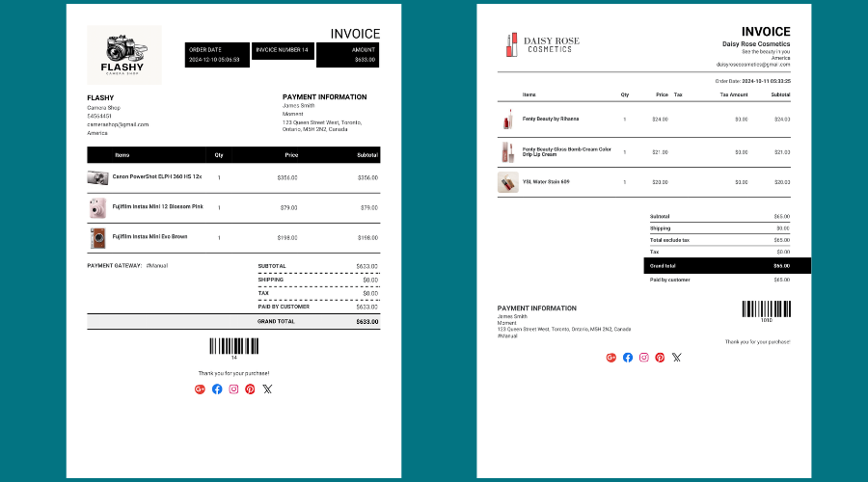This screenshot has width=868, height=482.
Task: Click Fenty Beauty by Rihanna product image
Action: click(x=507, y=119)
